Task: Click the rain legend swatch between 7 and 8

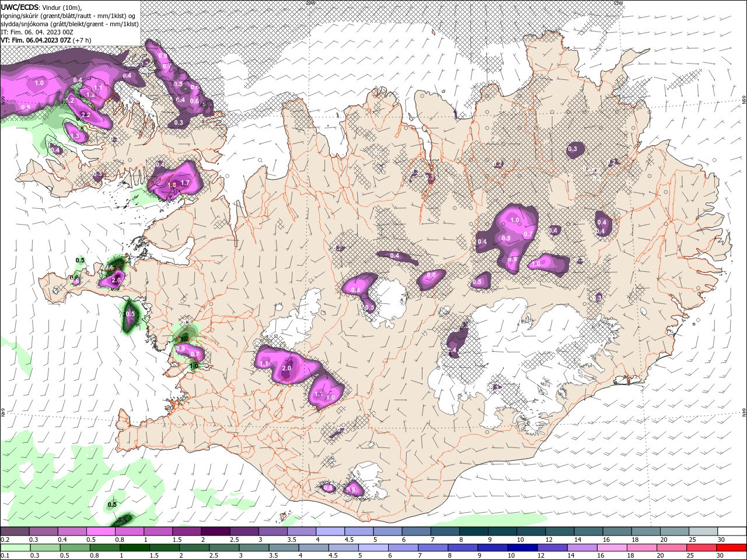Action: click(x=432, y=548)
